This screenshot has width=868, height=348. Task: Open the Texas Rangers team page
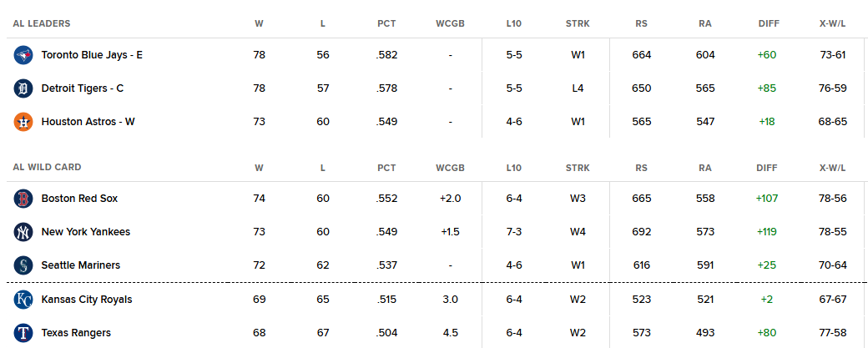pyautogui.click(x=77, y=332)
